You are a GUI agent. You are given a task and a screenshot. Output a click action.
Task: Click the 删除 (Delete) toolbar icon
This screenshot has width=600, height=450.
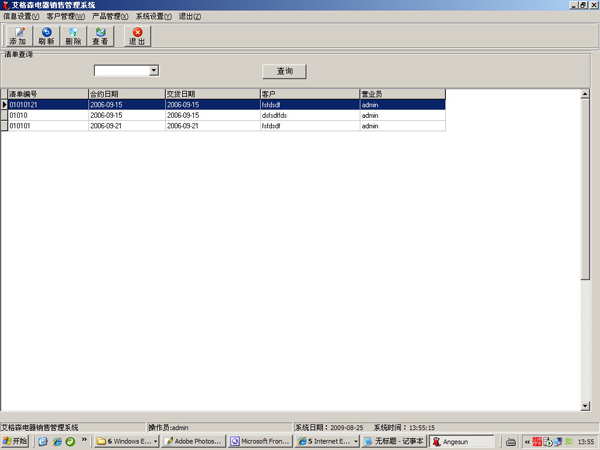(73, 36)
